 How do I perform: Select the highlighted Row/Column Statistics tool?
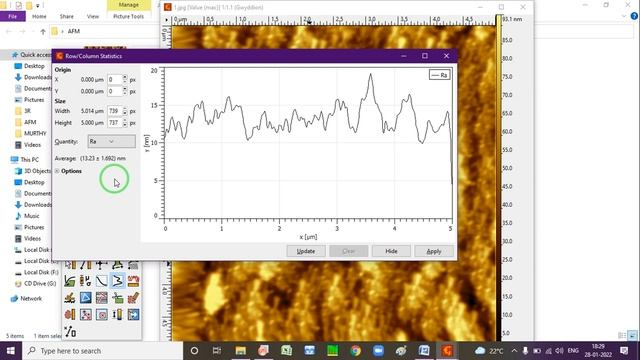coord(117,281)
